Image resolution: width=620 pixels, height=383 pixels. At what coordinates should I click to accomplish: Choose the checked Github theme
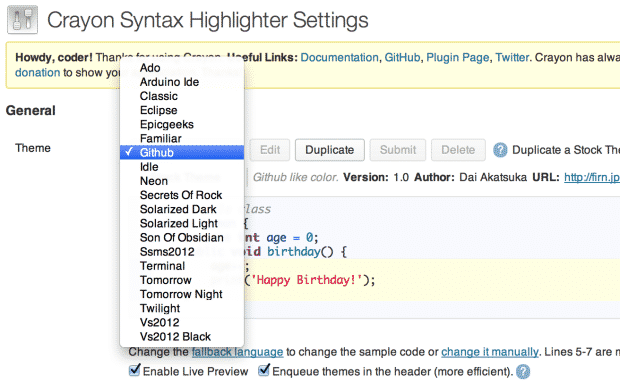182,153
